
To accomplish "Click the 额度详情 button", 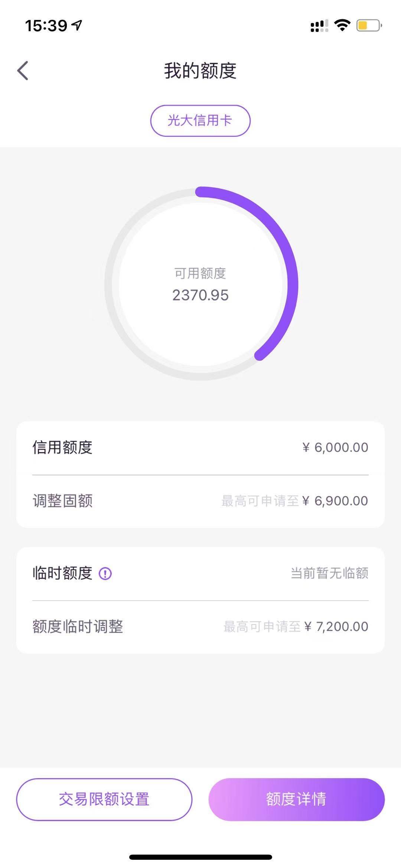I will [x=296, y=799].
